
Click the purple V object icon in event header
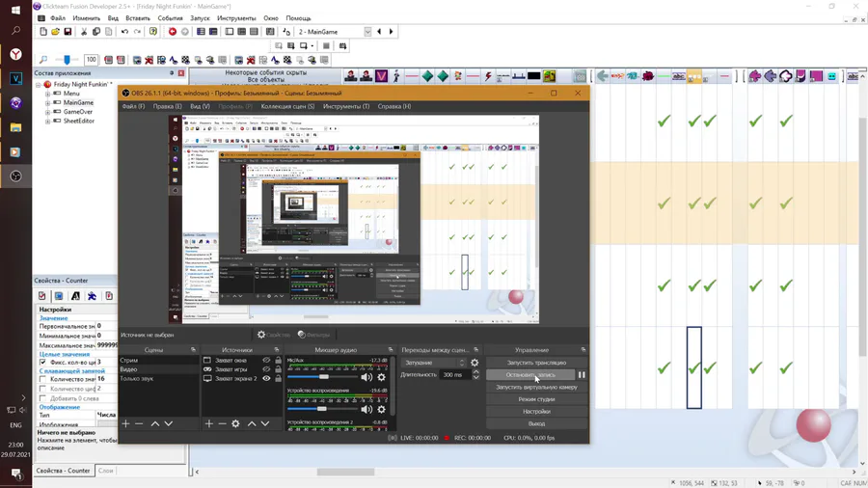[381, 76]
